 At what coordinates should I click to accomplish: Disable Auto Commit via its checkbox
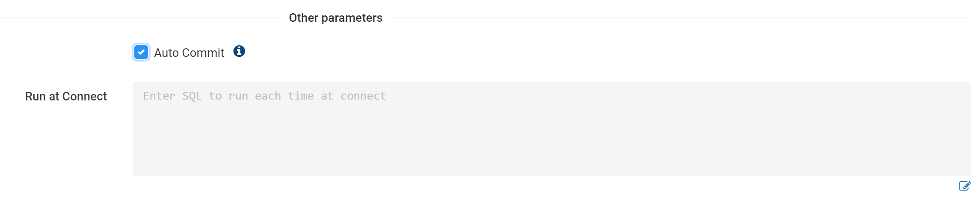141,52
